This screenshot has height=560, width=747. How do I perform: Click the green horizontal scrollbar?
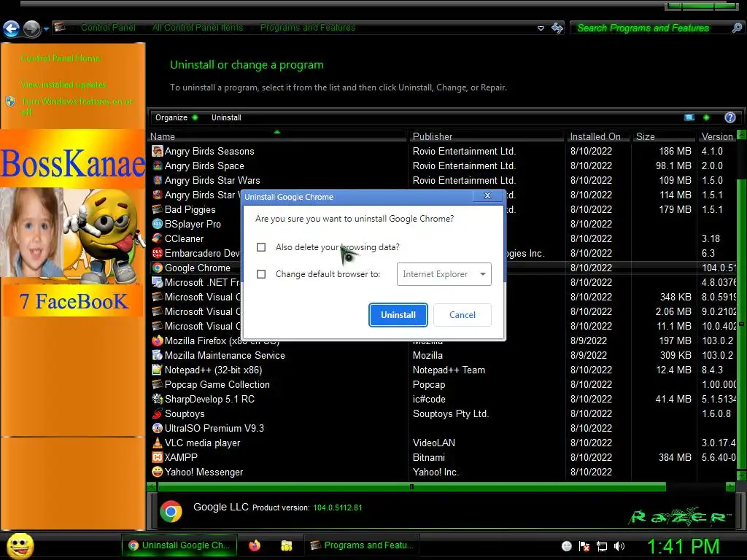coord(411,486)
